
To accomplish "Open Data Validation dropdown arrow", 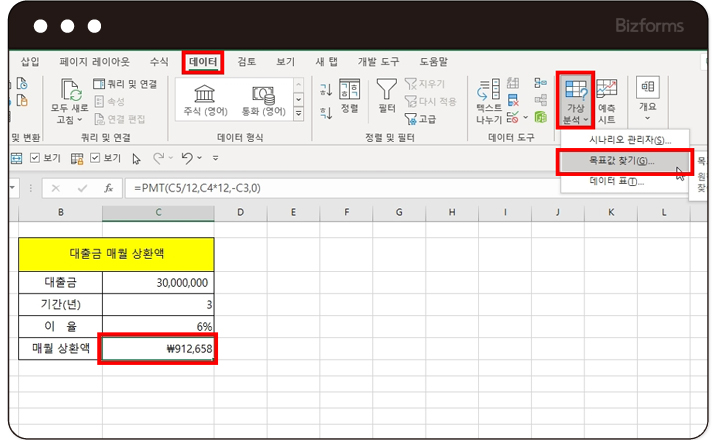I will click(525, 118).
